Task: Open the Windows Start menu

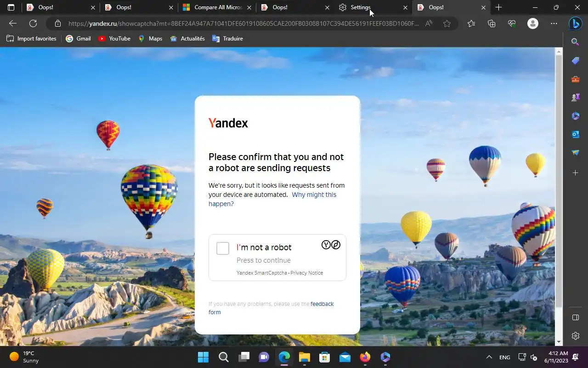Action: click(203, 357)
